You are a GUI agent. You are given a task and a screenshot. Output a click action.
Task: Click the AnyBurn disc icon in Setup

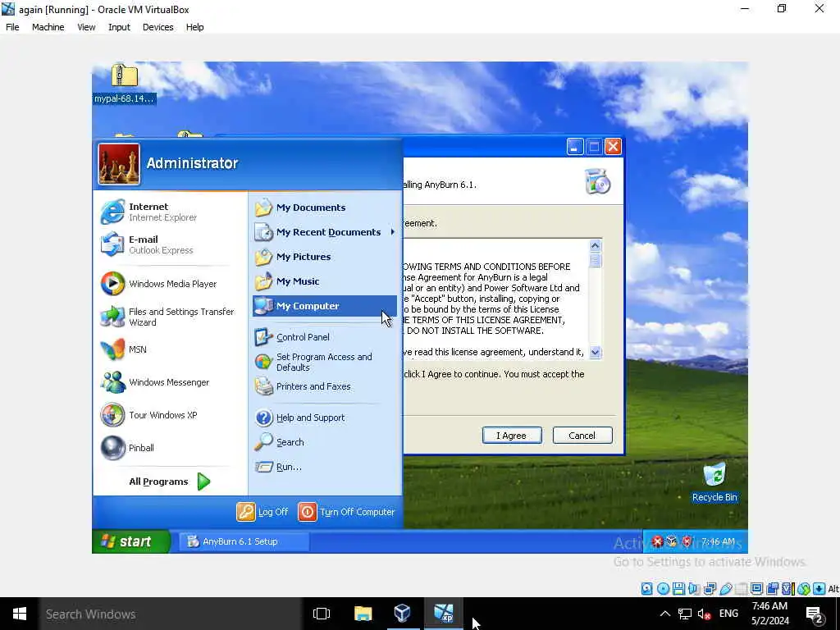598,181
